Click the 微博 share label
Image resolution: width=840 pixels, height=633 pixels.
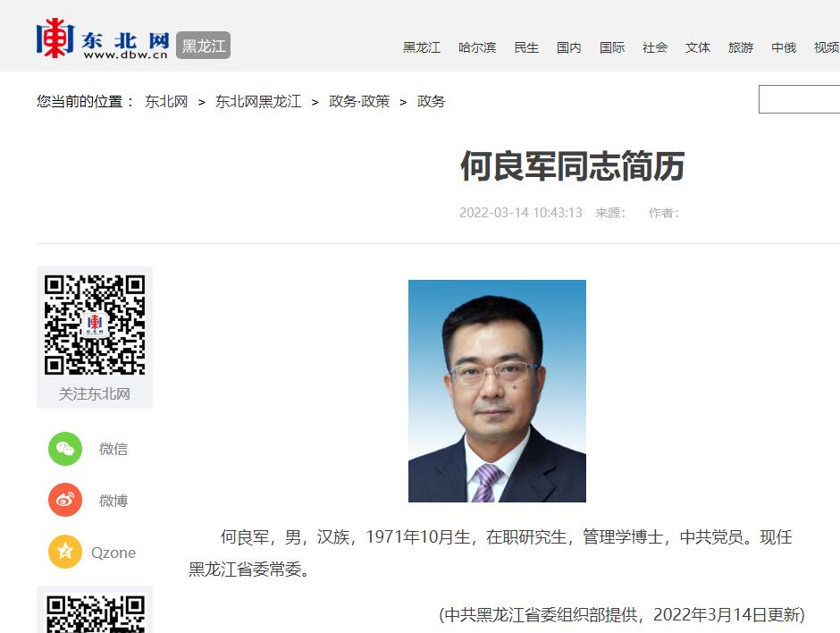point(113,501)
